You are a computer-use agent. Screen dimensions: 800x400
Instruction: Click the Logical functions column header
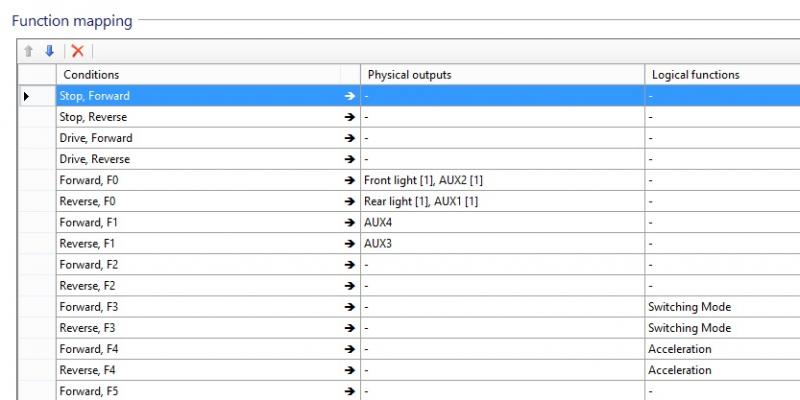[x=722, y=74]
